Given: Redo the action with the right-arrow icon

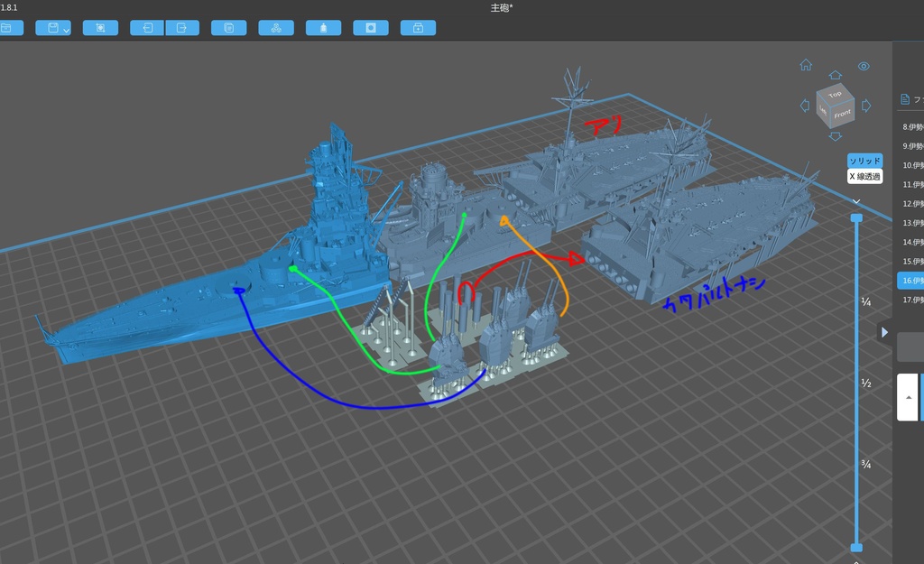Looking at the screenshot, I should click(x=182, y=28).
